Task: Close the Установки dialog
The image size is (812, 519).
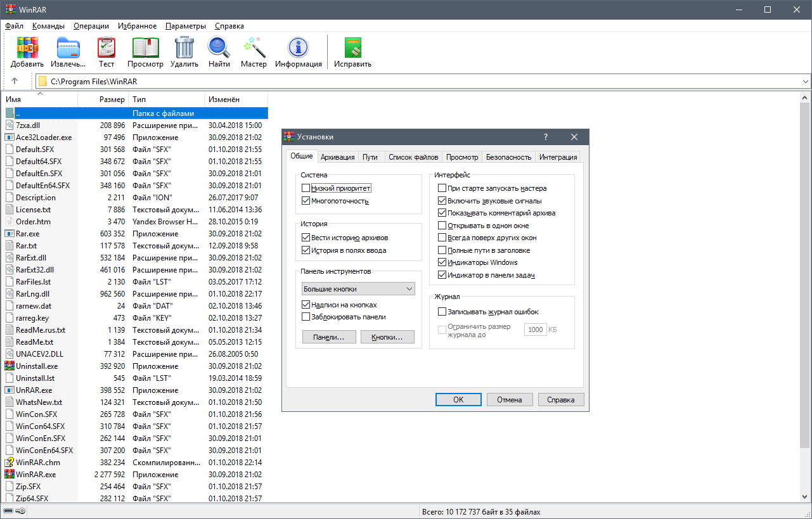Action: (574, 137)
